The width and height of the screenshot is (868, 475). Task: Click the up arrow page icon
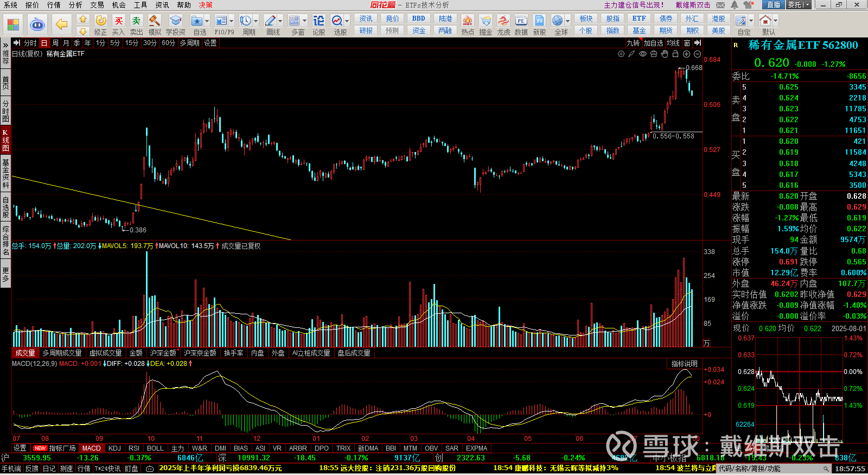pyautogui.click(x=82, y=19)
